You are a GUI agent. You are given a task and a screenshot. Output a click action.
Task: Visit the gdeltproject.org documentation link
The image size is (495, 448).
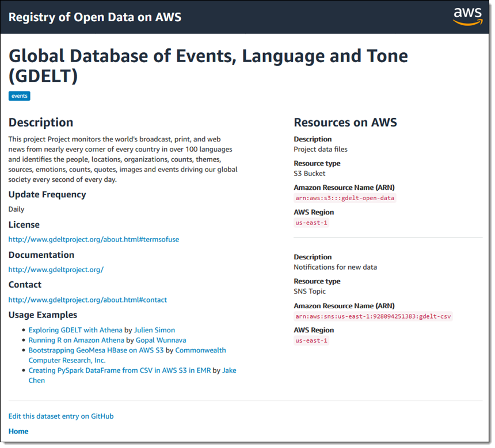(56, 269)
